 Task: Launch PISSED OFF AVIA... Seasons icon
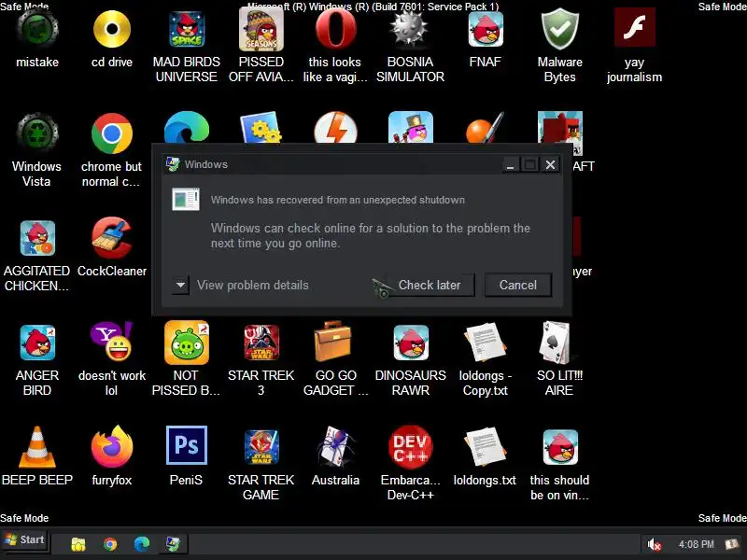point(261,30)
